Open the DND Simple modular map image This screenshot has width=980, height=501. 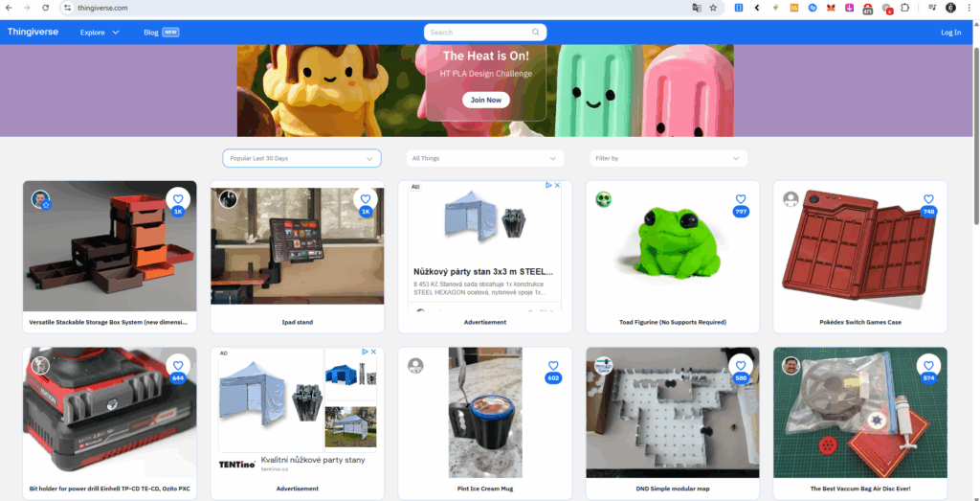click(673, 413)
